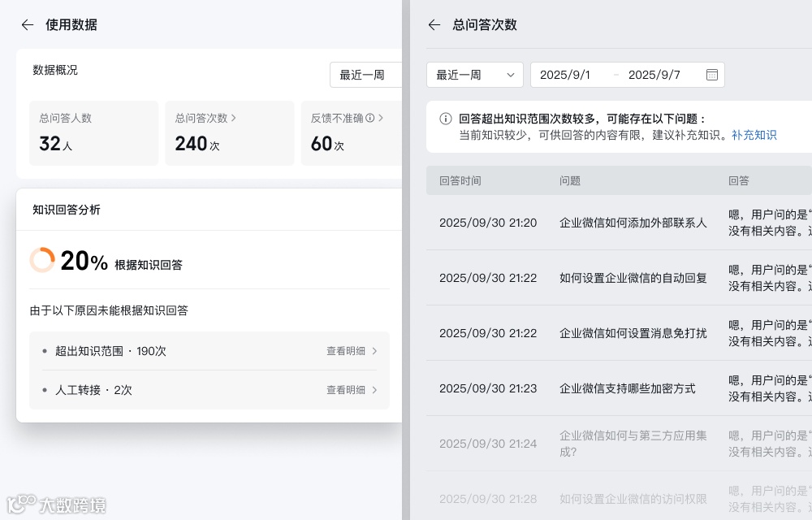Click the 20% knowledge answer ring chart
The width and height of the screenshot is (812, 520).
click(x=42, y=260)
